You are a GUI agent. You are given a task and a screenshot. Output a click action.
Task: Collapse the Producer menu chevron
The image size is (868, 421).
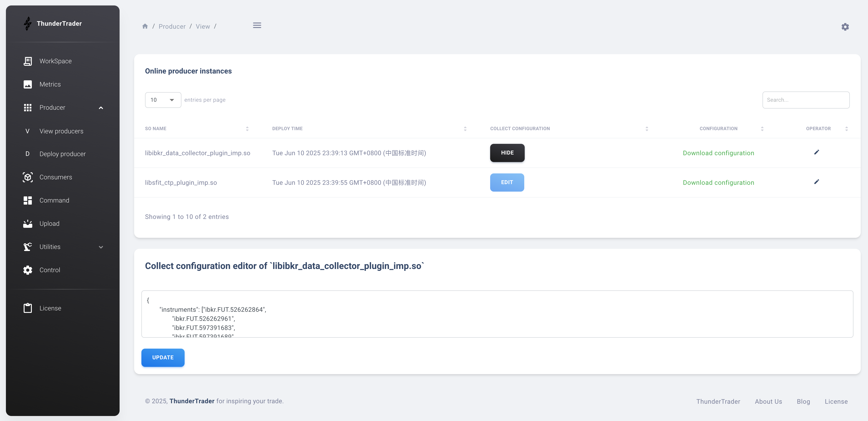click(x=101, y=108)
